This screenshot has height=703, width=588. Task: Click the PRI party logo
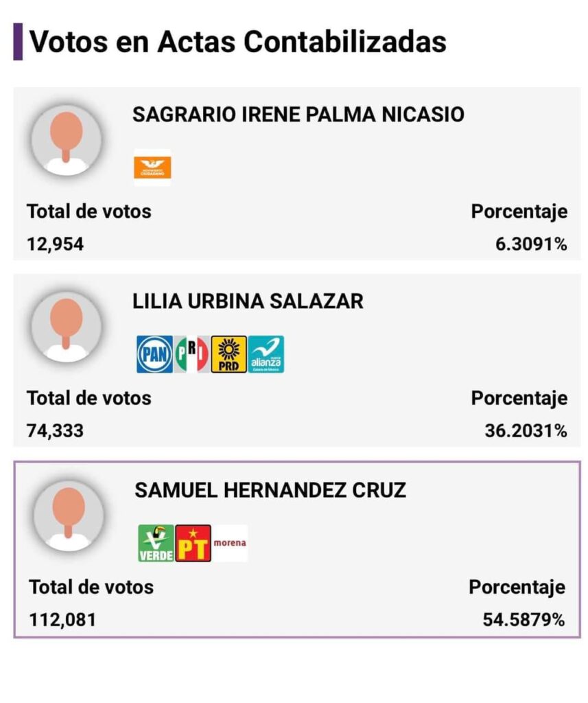[192, 354]
